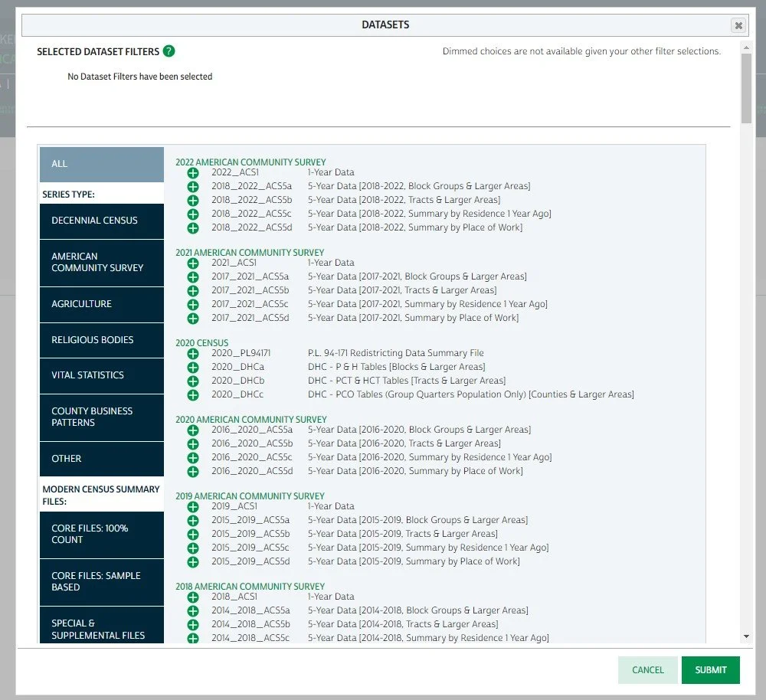Add 2017_2021_ACS5c using the green plus icon

[x=193, y=304]
